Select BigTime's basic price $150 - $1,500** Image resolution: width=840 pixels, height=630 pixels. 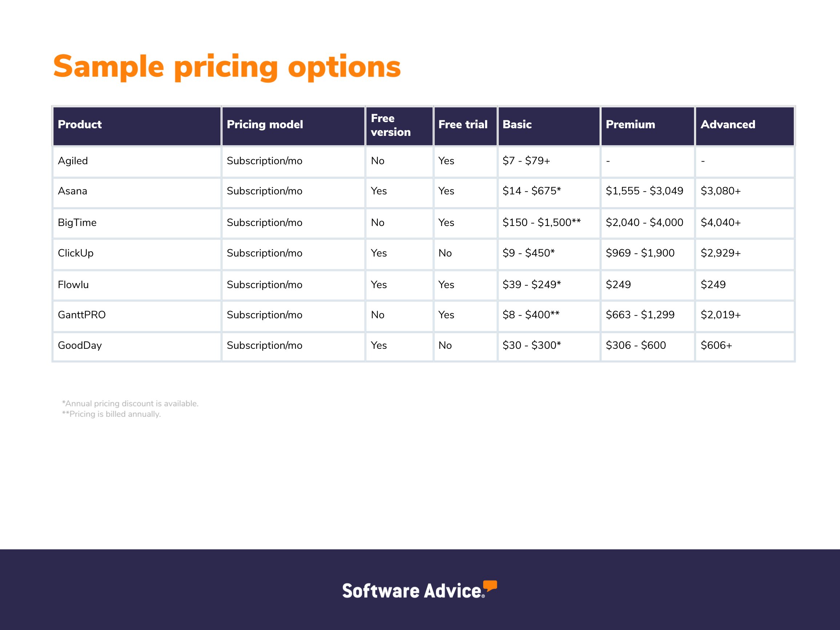click(541, 222)
